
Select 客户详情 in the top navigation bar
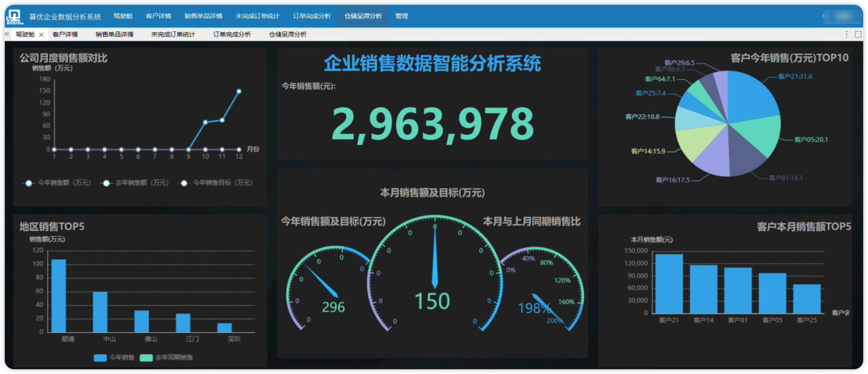coord(158,16)
